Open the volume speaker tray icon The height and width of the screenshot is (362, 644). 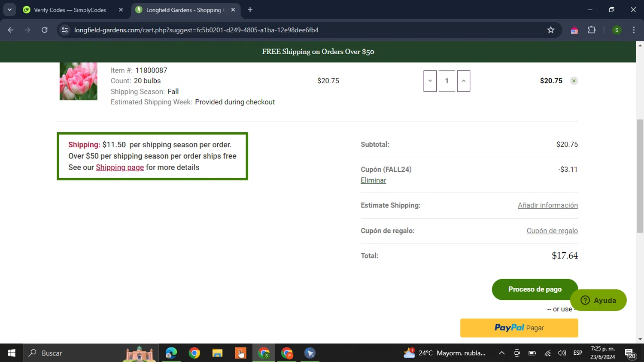562,353
